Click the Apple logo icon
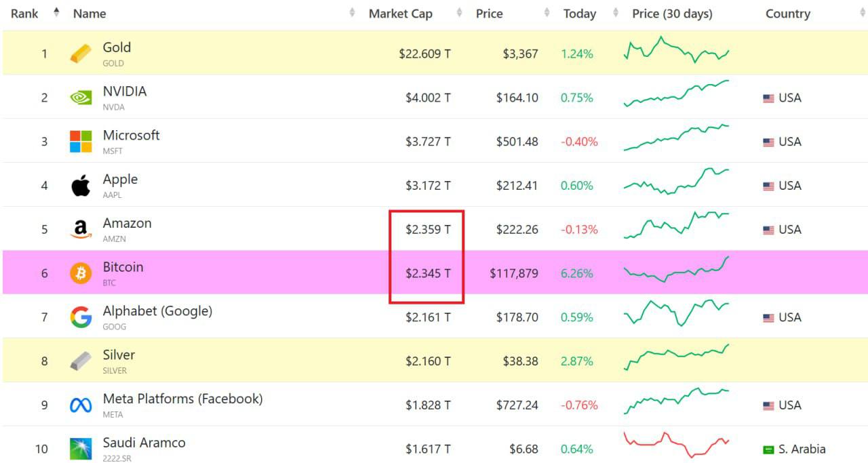 coord(81,186)
